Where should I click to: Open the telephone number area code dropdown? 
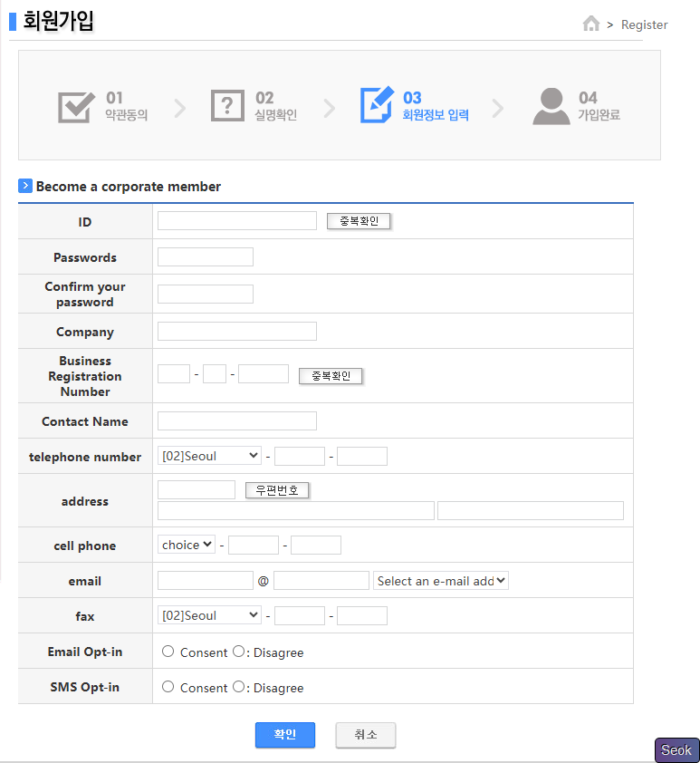tap(209, 456)
